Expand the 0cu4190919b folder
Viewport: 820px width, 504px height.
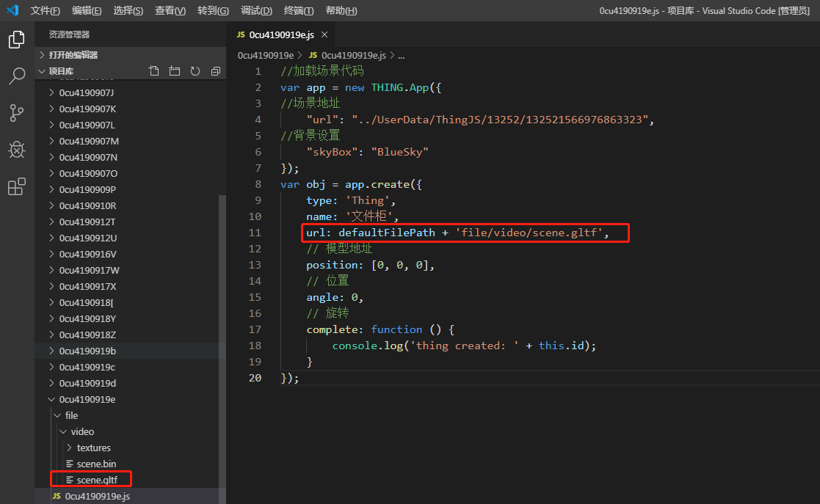point(130,351)
